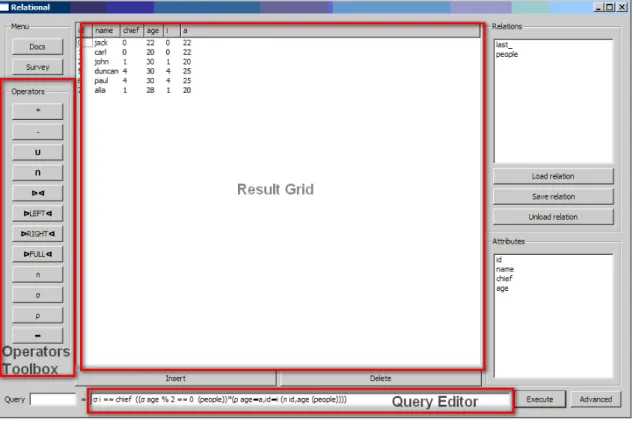Click the Delete button below the grid
This screenshot has height=425, width=633.
[380, 379]
